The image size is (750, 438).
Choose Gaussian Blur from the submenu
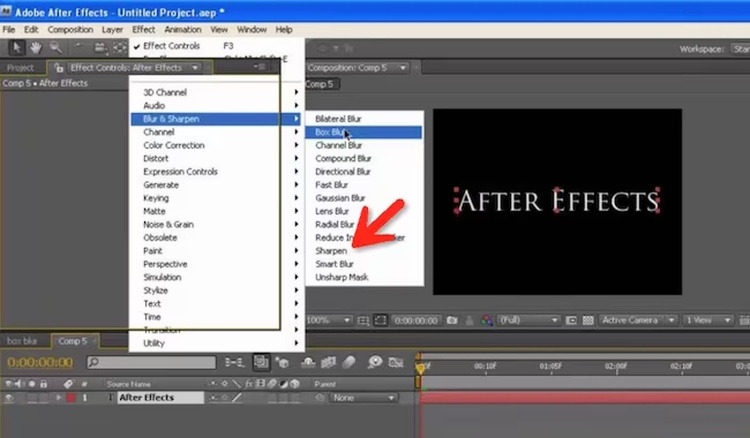[340, 198]
